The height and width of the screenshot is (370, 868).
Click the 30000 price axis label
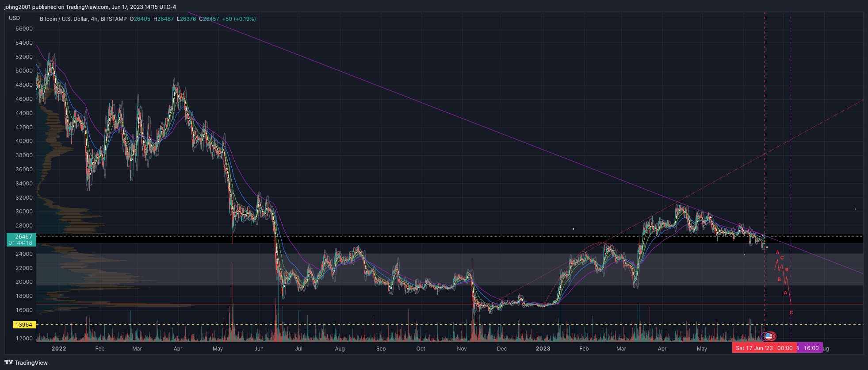(24, 212)
